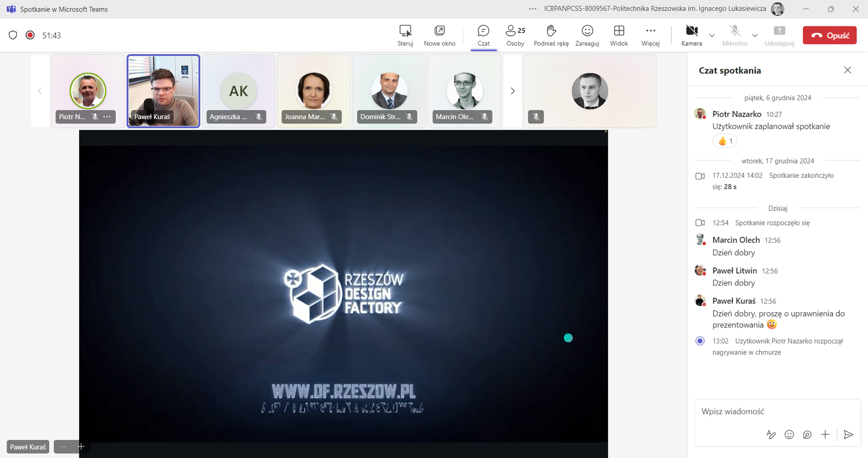Screen dimensions: 868x458
Task: Send the chat message with arrow icon
Action: tap(848, 434)
